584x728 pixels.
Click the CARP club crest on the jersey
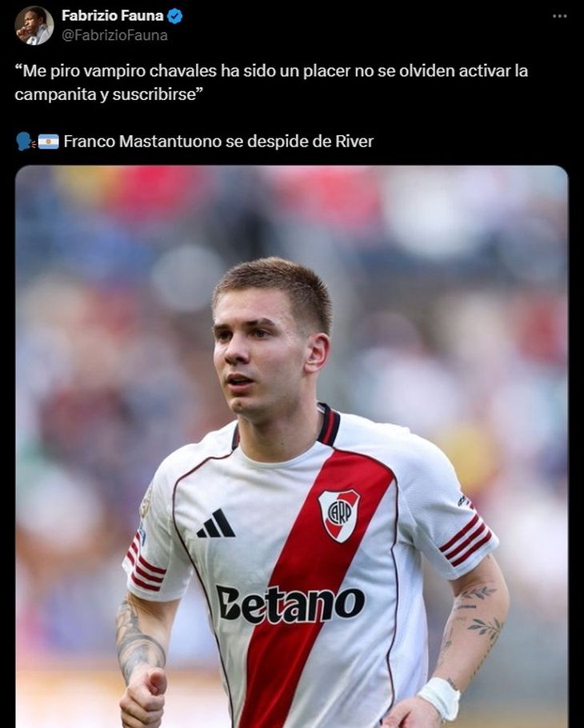click(x=339, y=515)
